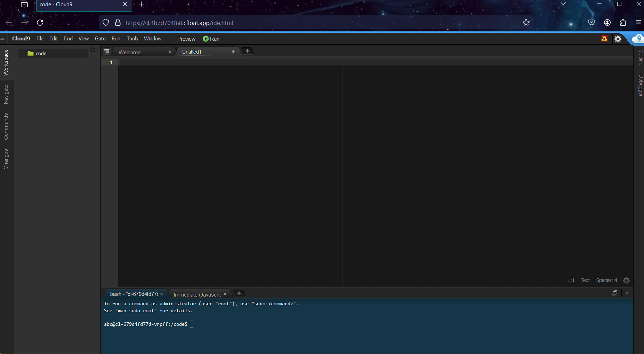Reload the page with the browser refresh button
644x354 pixels.
coord(40,23)
